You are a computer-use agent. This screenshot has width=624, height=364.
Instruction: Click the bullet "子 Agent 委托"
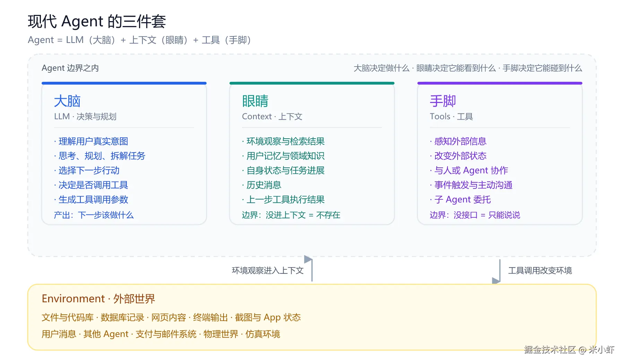460,200
